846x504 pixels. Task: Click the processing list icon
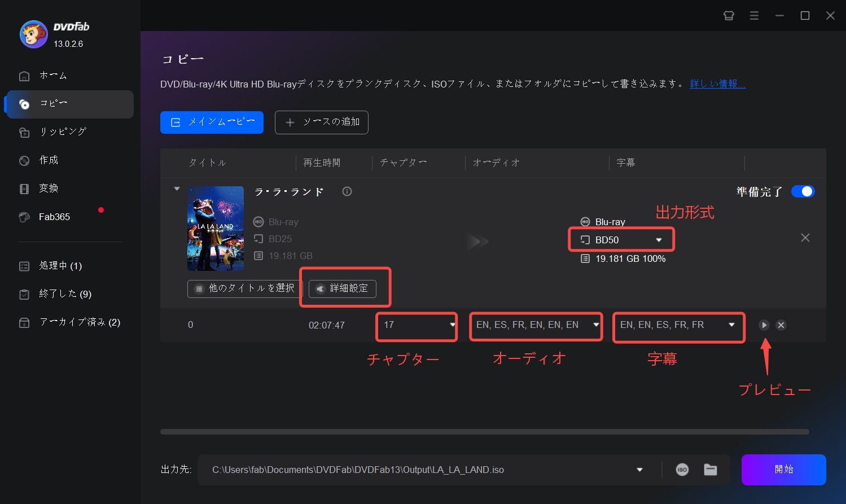point(24,266)
